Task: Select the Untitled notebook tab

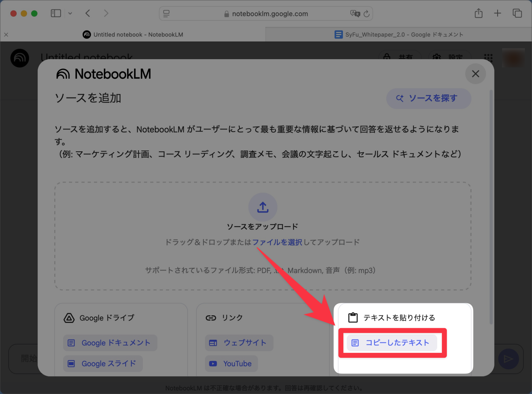Action: pos(133,34)
